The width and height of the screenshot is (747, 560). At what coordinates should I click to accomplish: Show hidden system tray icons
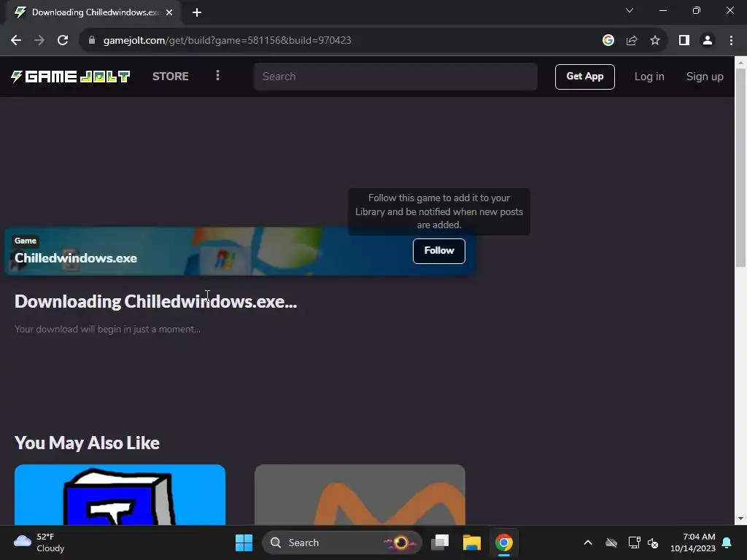(588, 542)
